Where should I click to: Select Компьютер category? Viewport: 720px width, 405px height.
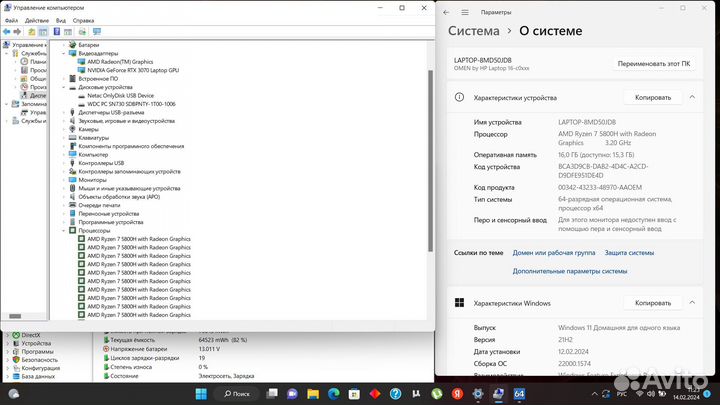[93, 155]
